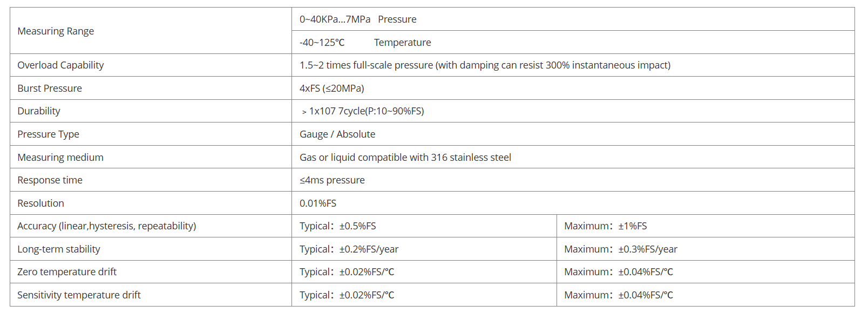Click the Gauge / Absolute value
Screen dimensions: 868x313
point(337,134)
